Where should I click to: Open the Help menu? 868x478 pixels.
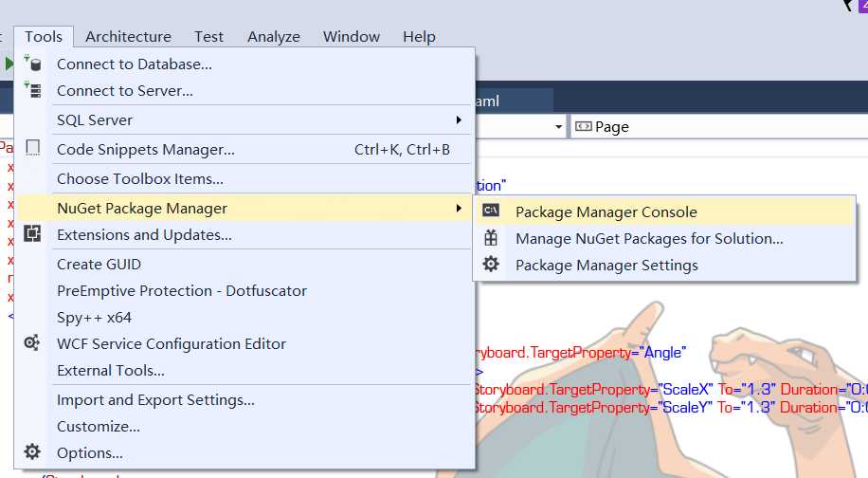tap(419, 37)
